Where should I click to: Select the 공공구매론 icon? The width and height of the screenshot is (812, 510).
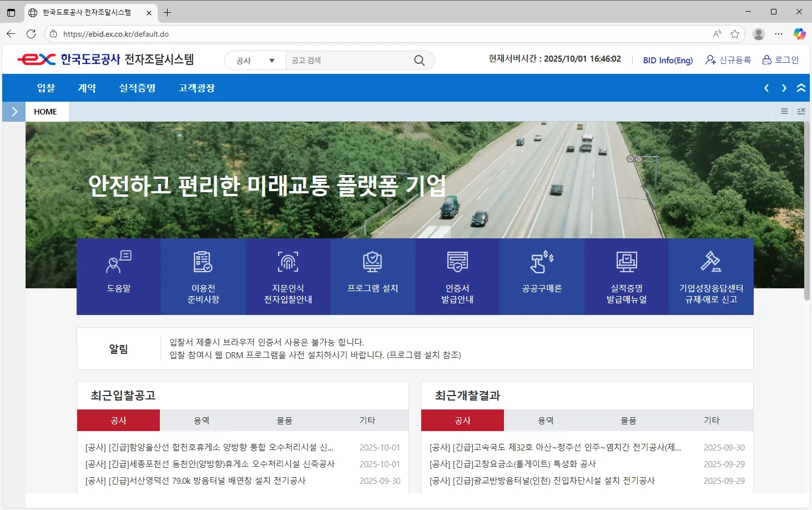click(x=542, y=272)
